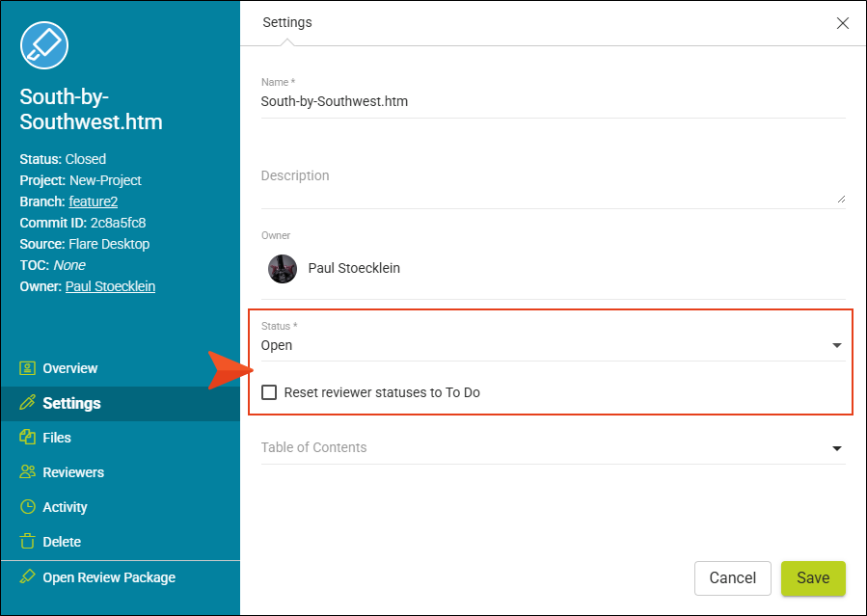Click the Reviewers people icon
Screen dimensions: 867x616
[x=27, y=471]
